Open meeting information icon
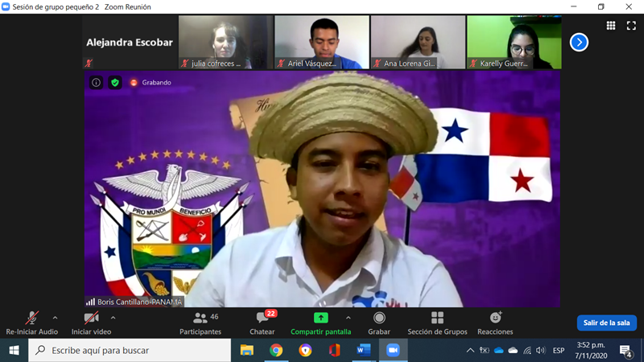The height and width of the screenshot is (362, 644). [x=96, y=83]
